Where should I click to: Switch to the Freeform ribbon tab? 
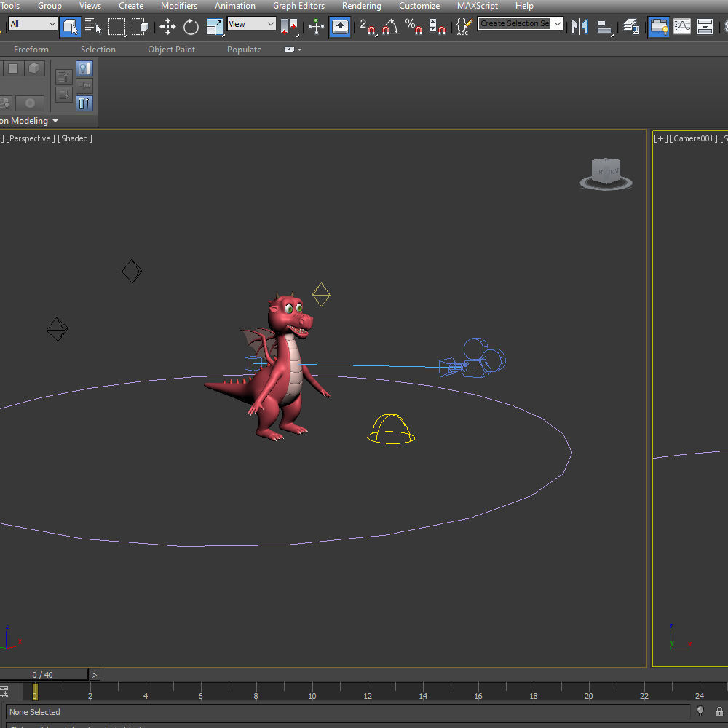point(31,50)
